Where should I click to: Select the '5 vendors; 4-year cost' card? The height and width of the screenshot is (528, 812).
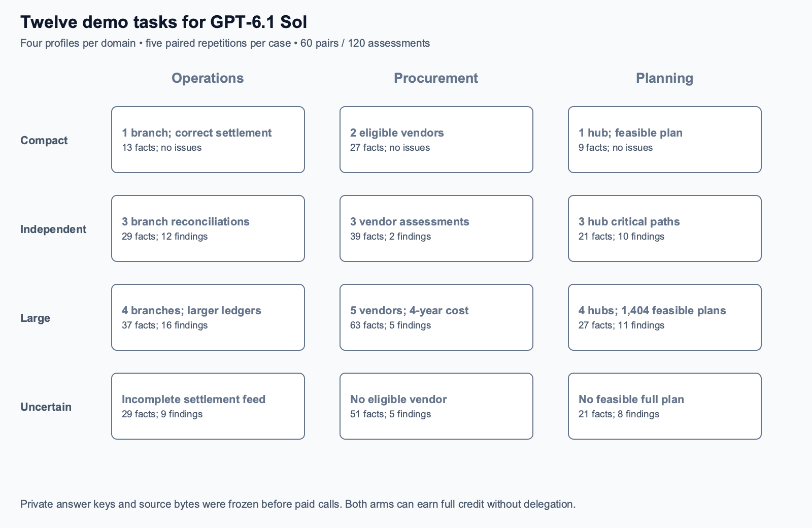pyautogui.click(x=436, y=317)
